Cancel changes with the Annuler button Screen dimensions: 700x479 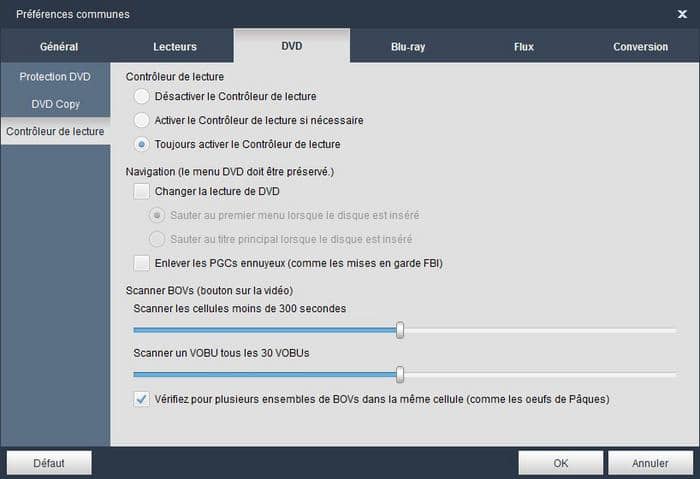tap(650, 463)
